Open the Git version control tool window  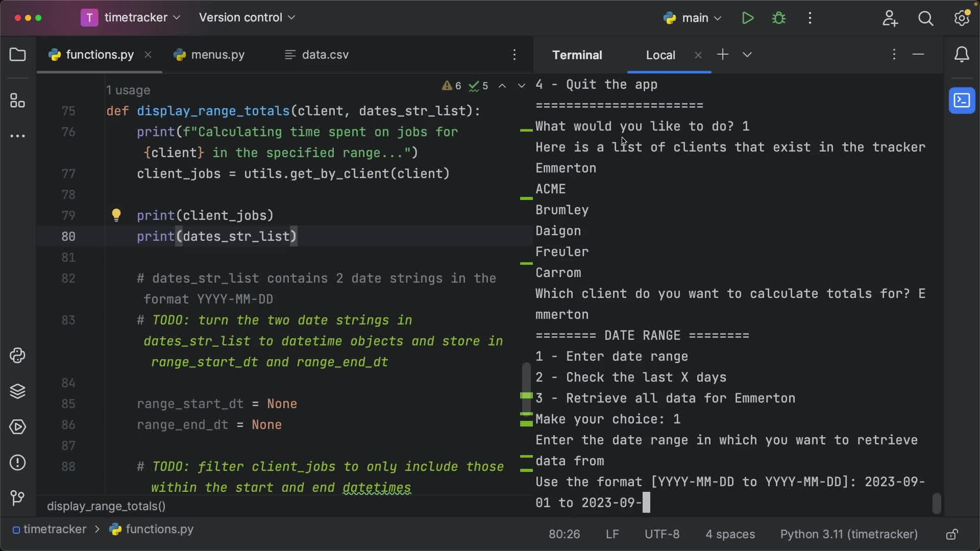point(18,498)
